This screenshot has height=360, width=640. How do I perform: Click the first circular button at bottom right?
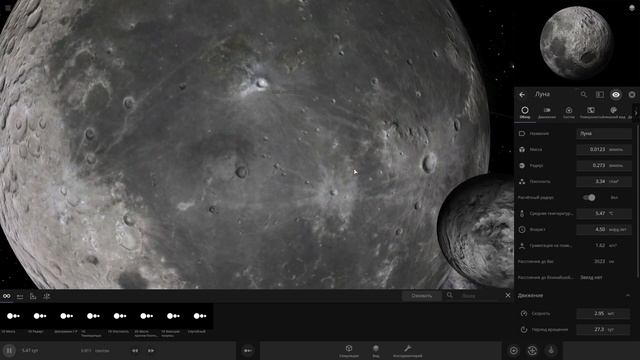(513, 350)
